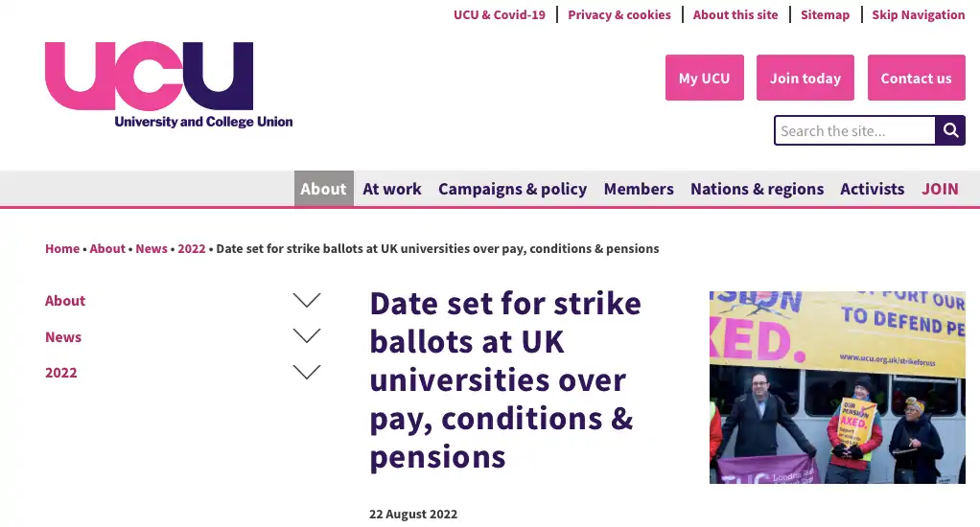Viewport: 980px width, 527px height.
Task: Open the Members navigation item
Action: [x=639, y=189]
